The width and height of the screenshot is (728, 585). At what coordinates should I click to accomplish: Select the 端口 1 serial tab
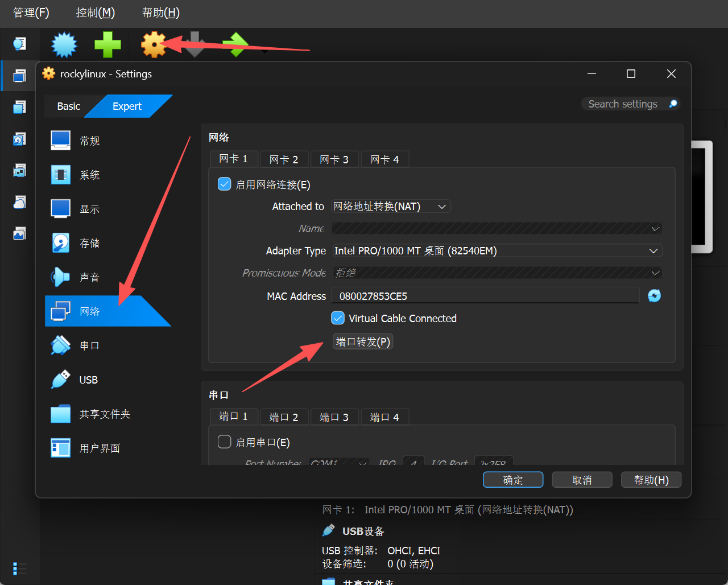(234, 417)
